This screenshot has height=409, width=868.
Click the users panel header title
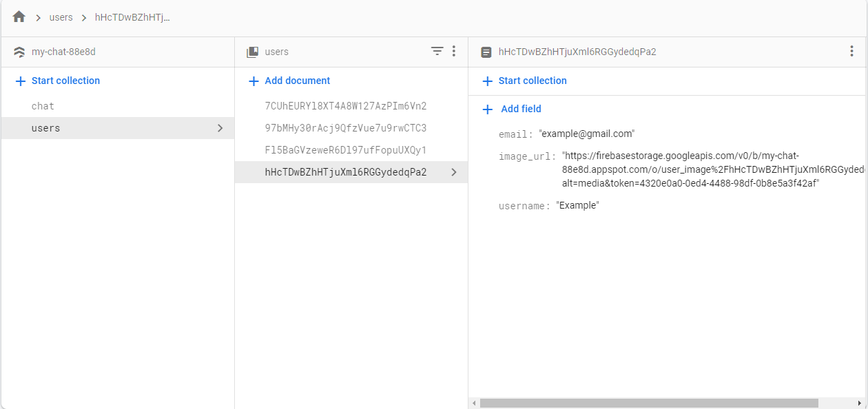tap(277, 52)
